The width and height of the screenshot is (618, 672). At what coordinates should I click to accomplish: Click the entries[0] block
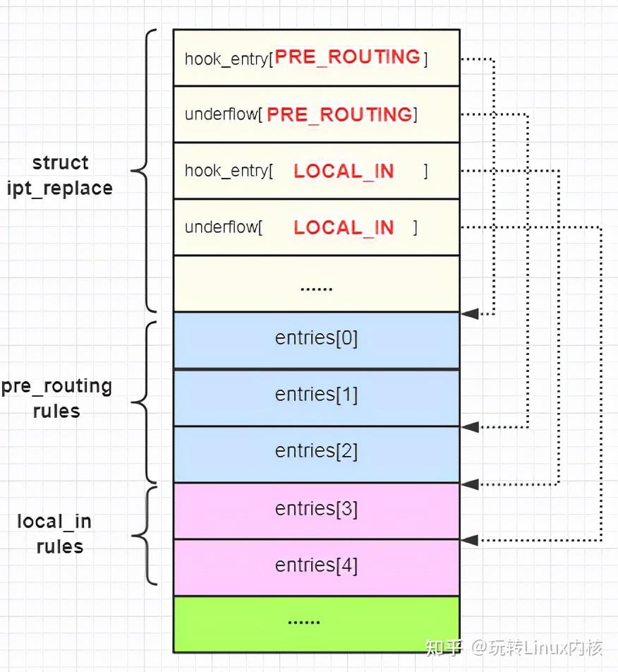[317, 340]
